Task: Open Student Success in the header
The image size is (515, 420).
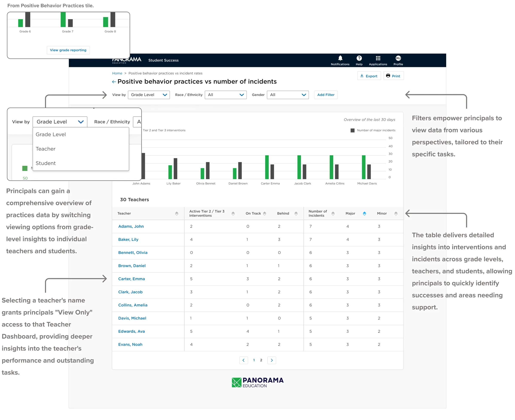Action: 163,61
